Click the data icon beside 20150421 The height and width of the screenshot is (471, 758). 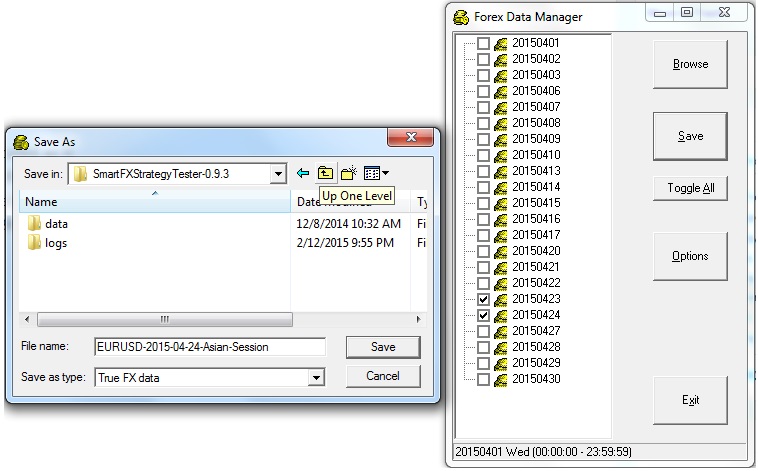pyautogui.click(x=501, y=267)
